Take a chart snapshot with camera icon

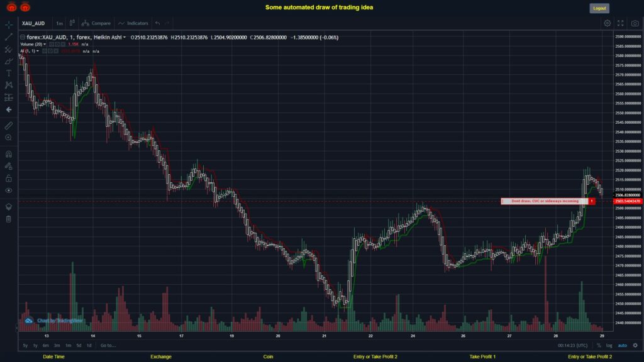[635, 23]
